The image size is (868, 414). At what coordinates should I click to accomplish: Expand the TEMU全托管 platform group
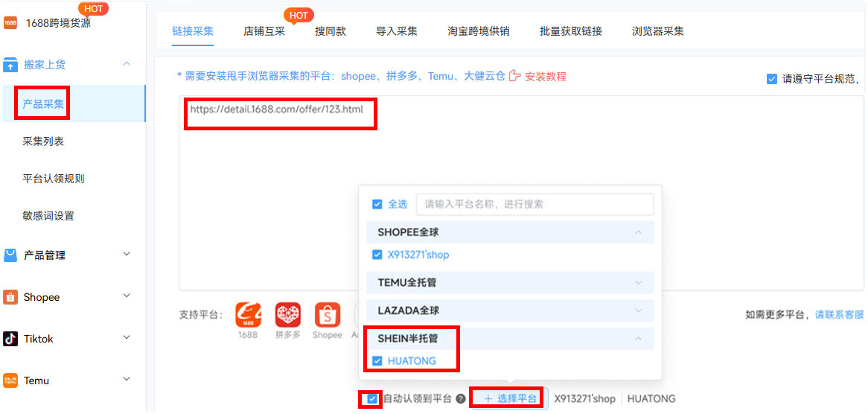(x=638, y=283)
